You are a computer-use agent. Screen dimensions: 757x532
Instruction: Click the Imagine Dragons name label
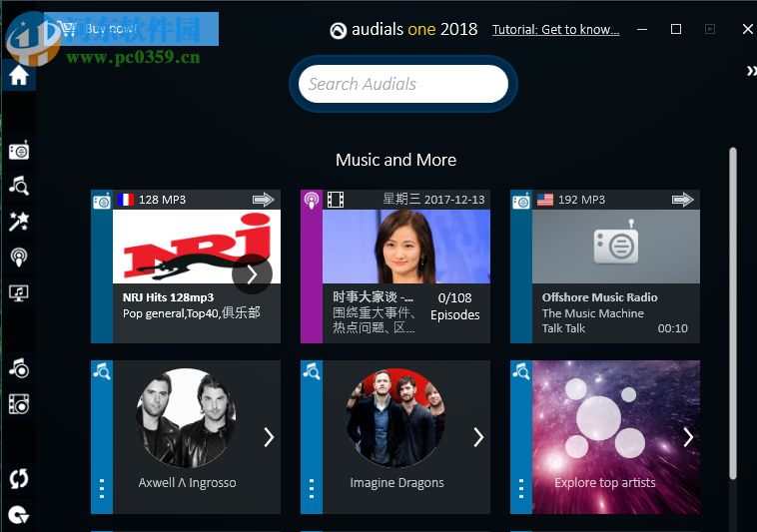(396, 483)
